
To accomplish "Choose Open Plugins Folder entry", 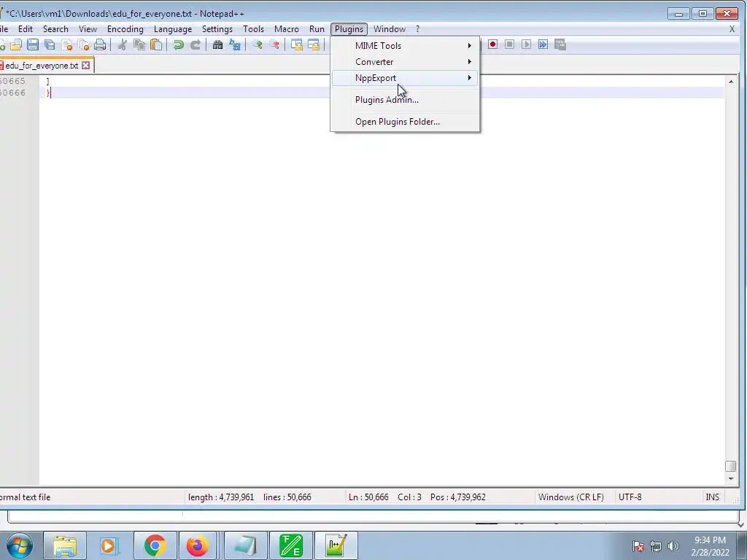I will click(405, 122).
